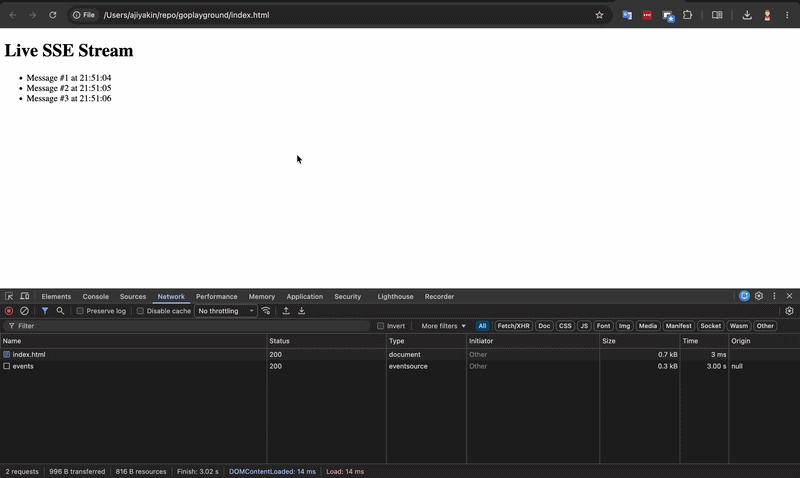The width and height of the screenshot is (800, 478).
Task: Filter requests by Other type
Action: pyautogui.click(x=765, y=325)
